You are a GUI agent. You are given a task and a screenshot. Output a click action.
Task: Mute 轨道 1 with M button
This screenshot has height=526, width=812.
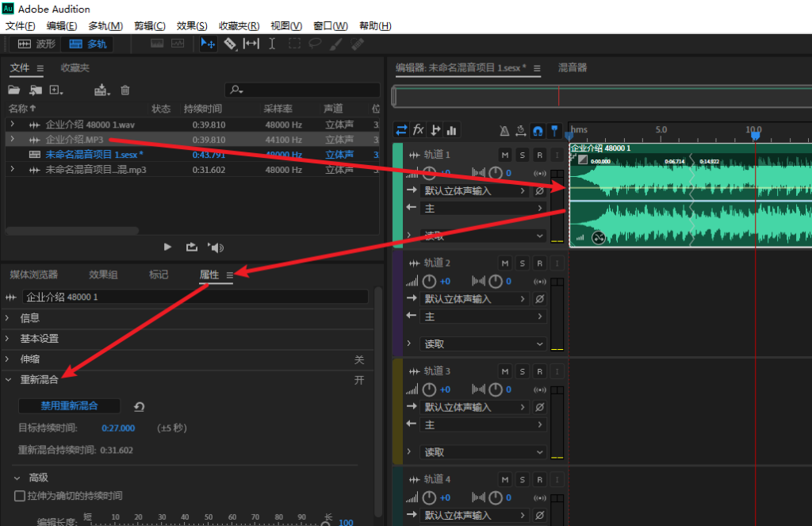(x=505, y=155)
